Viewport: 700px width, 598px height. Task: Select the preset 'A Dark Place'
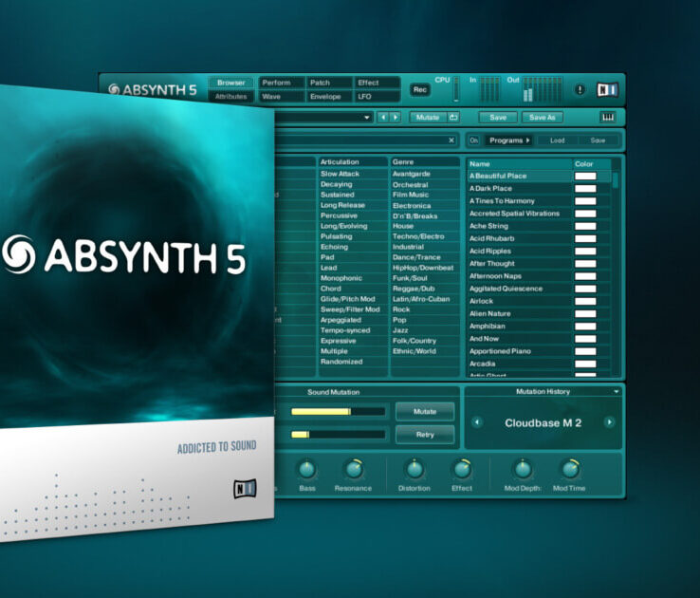click(x=520, y=189)
